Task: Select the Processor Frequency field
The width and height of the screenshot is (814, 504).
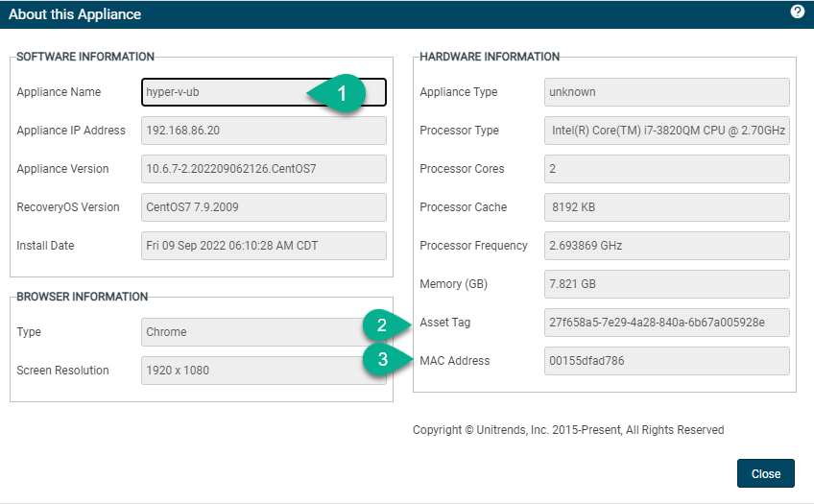Action: [667, 246]
